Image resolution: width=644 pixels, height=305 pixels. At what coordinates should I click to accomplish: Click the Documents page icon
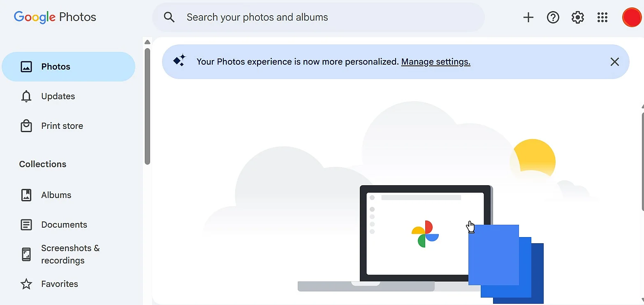pos(26,225)
